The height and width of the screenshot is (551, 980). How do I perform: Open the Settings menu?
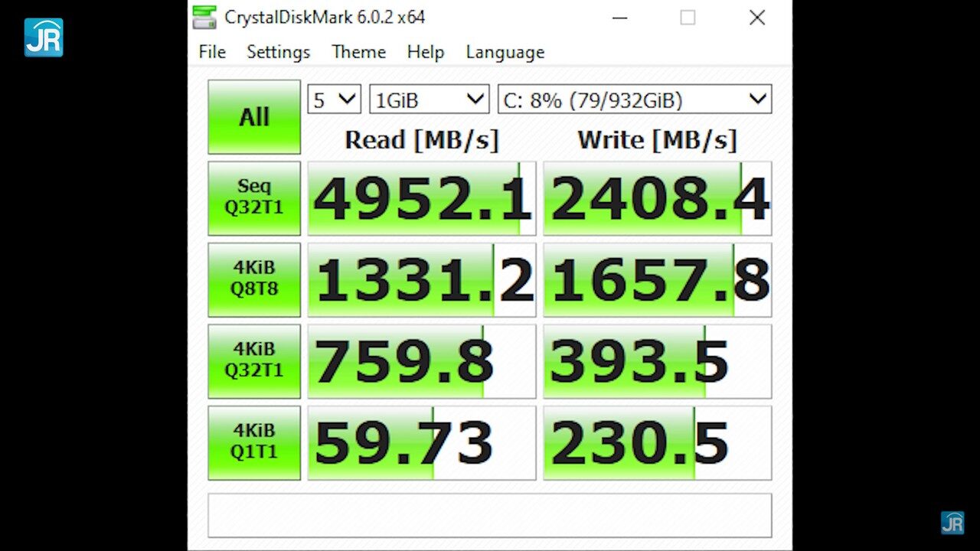[x=278, y=52]
